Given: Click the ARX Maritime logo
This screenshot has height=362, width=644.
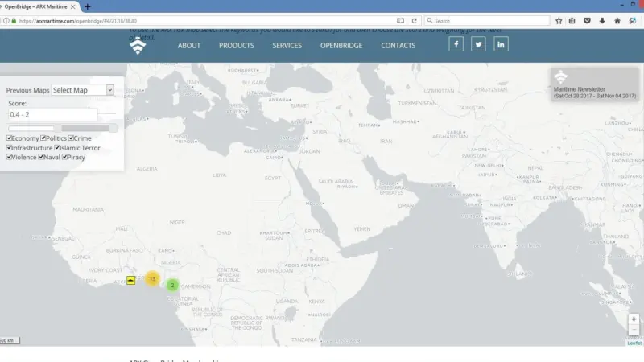Looking at the screenshot, I should 138,46.
